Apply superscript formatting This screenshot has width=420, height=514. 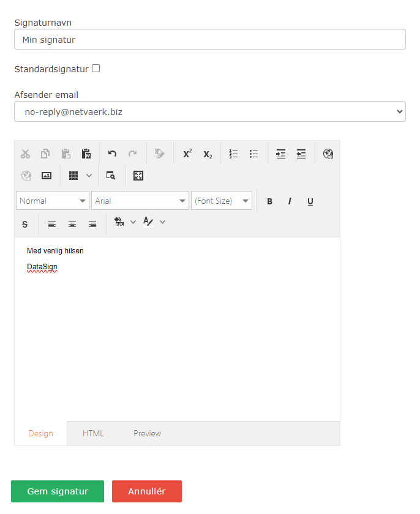(187, 154)
